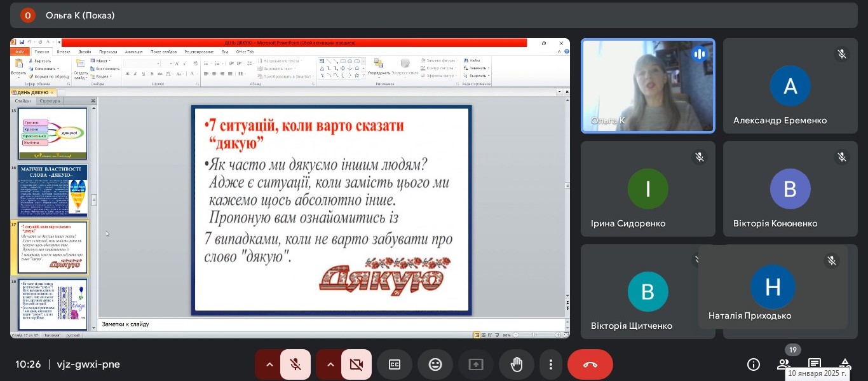Turn on the camera
This screenshot has width=868, height=381.
(x=356, y=364)
